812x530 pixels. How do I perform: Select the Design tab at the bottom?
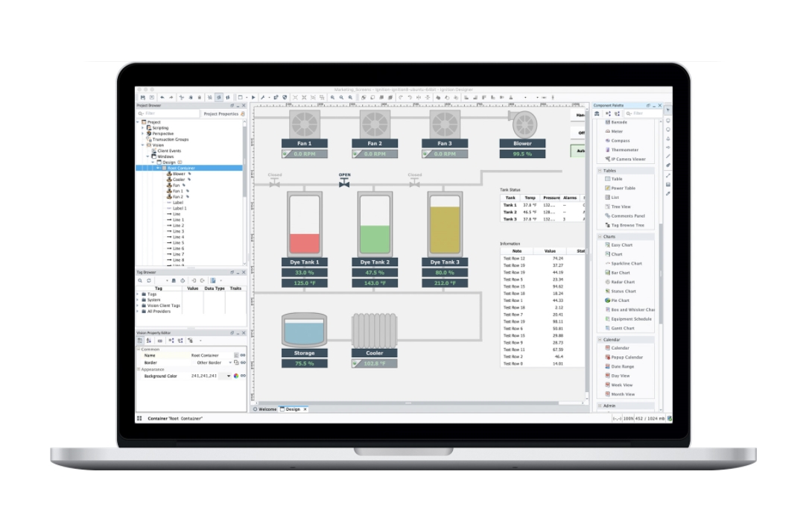tap(292, 409)
